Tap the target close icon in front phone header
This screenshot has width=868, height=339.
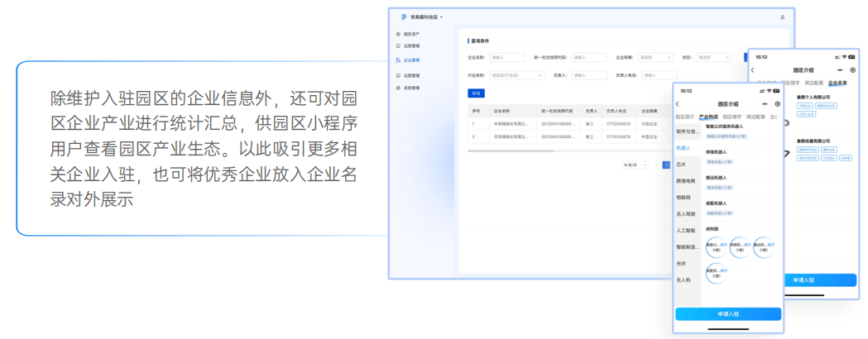[777, 104]
